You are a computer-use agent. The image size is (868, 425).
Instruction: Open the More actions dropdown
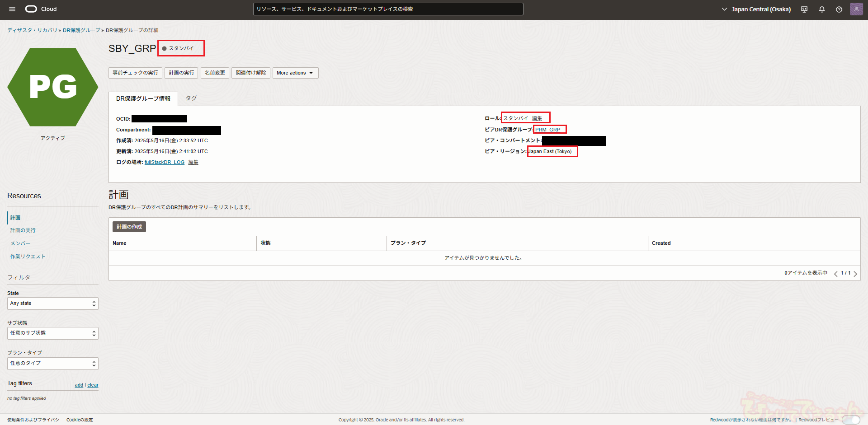(x=295, y=73)
